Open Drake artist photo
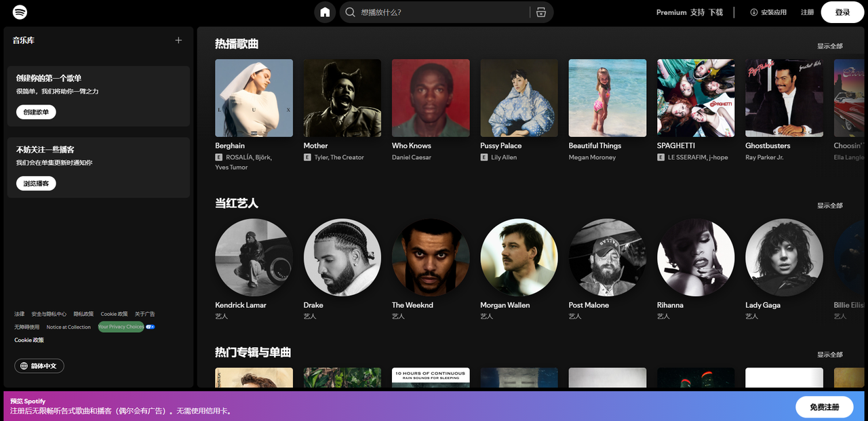The width and height of the screenshot is (868, 421). 342,258
